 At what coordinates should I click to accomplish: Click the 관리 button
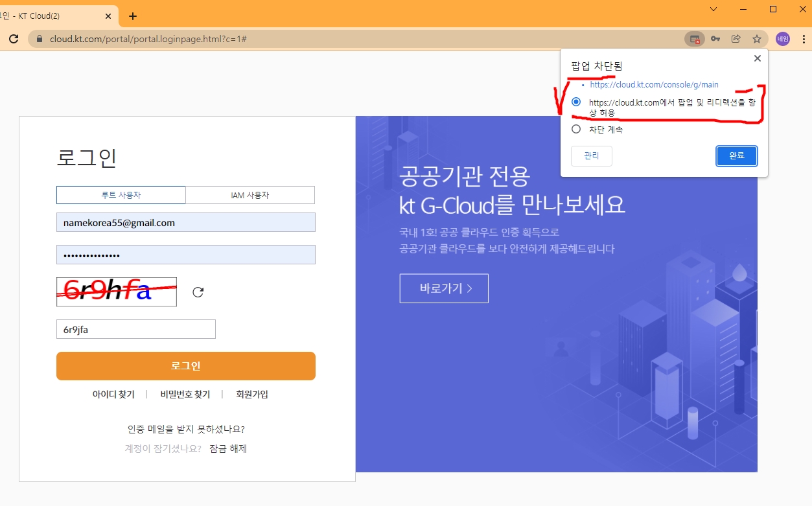tap(592, 156)
